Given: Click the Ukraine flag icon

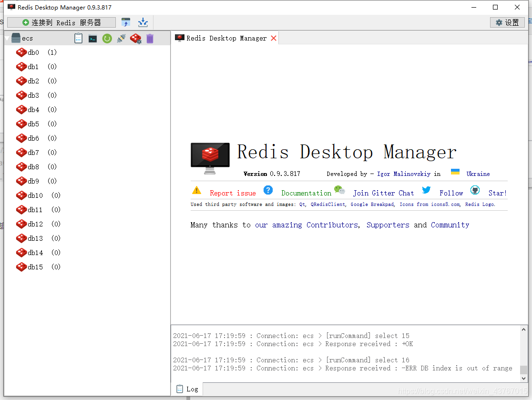Looking at the screenshot, I should [455, 172].
